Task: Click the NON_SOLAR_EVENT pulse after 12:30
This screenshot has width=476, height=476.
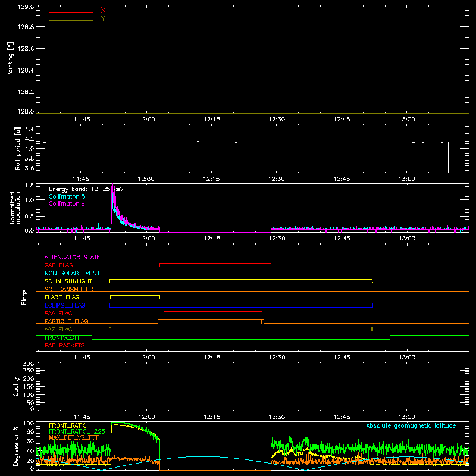Action: pos(290,273)
